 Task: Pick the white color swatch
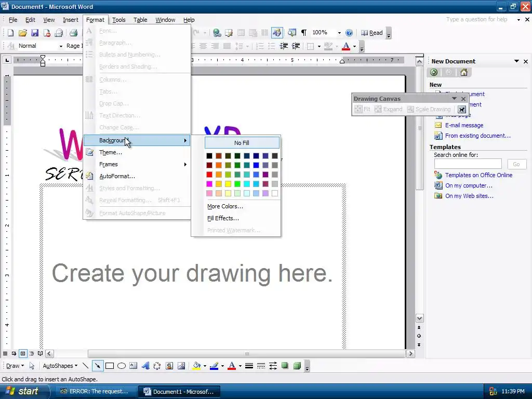pyautogui.click(x=274, y=193)
